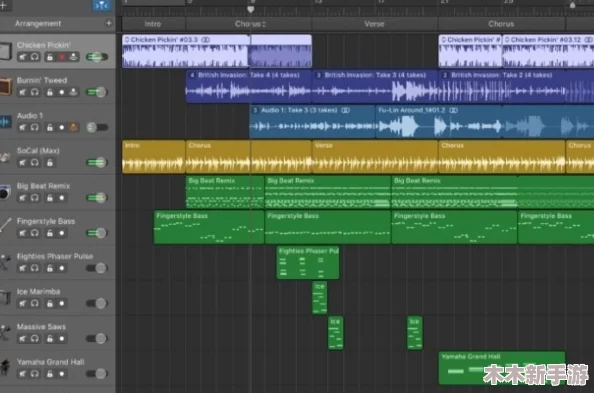Lock the Fingerstyle Bass track

pos(50,233)
